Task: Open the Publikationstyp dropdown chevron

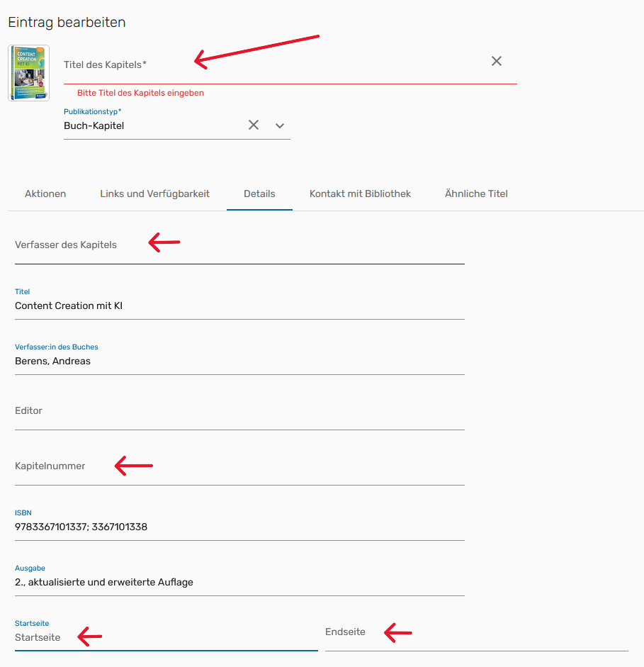Action: [279, 125]
